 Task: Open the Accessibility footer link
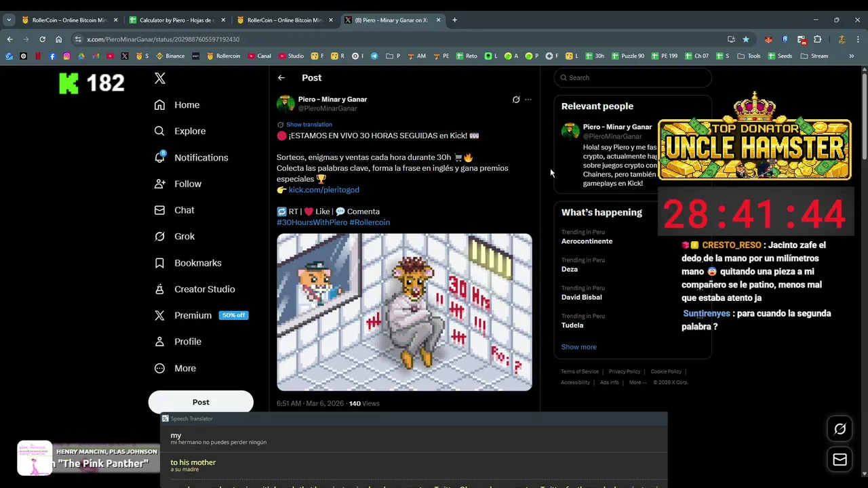coord(575,382)
